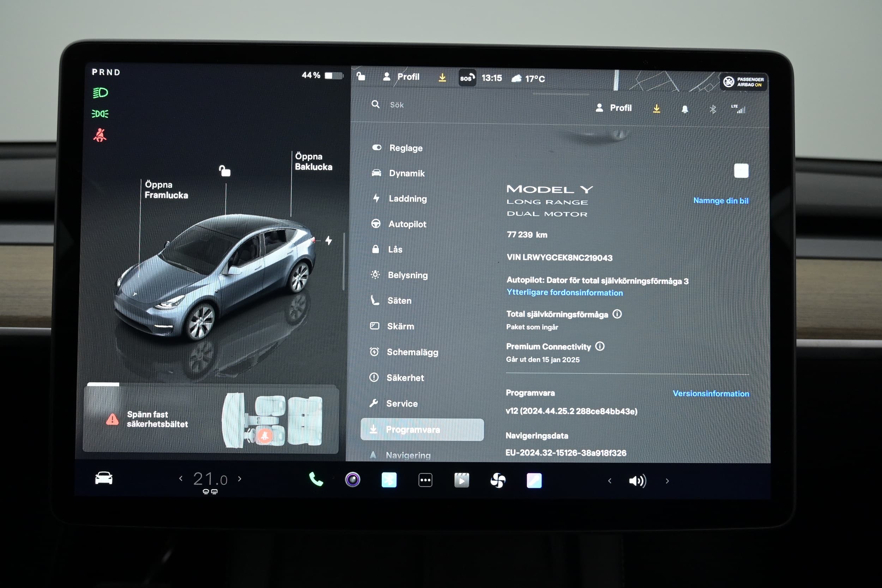Open the Schemalägg menu
This screenshot has width=882, height=588.
404,352
